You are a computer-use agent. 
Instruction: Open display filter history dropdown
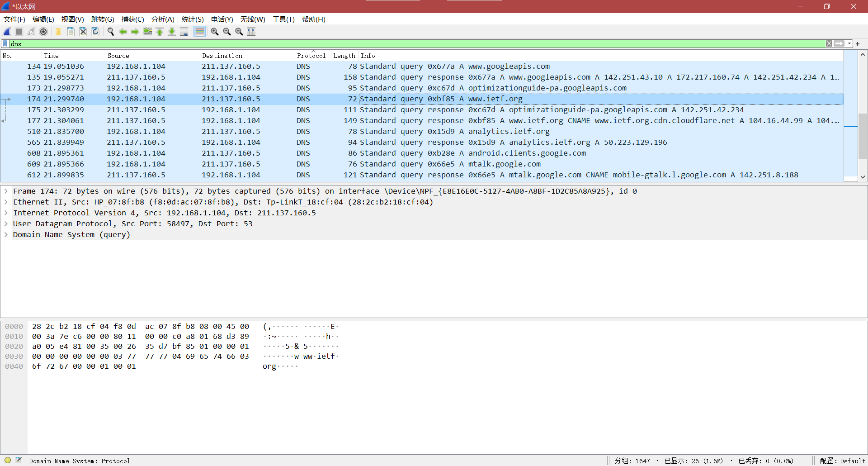(849, 44)
